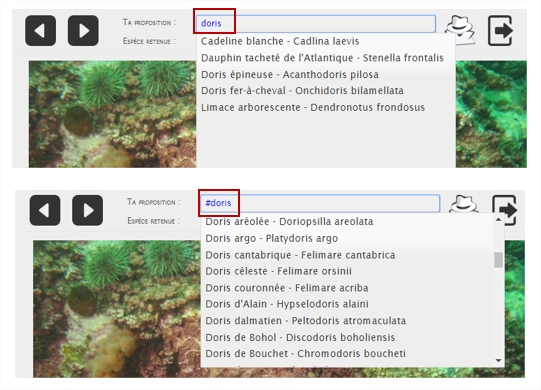The height and width of the screenshot is (390, 541).
Task: Click previous arrow button in bottom panel
Action: [x=45, y=210]
